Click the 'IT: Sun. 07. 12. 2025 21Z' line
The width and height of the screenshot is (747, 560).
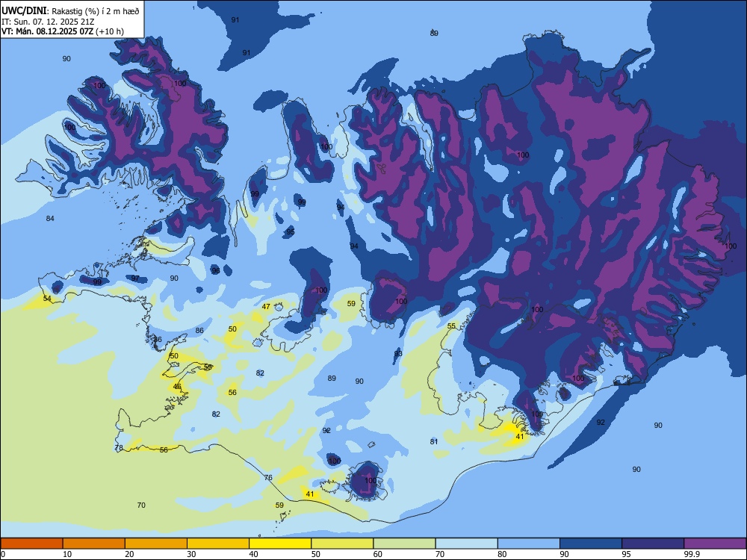pos(48,22)
